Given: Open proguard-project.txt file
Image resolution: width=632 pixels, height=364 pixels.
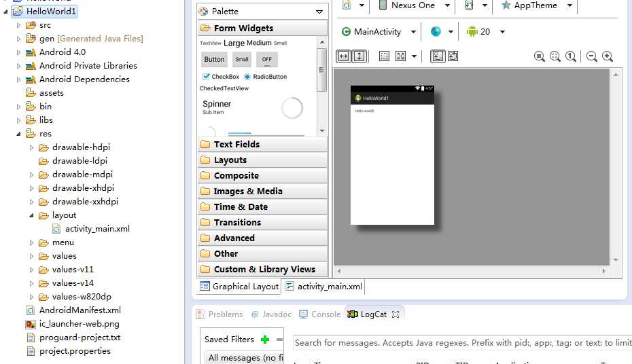Looking at the screenshot, I should (80, 338).
